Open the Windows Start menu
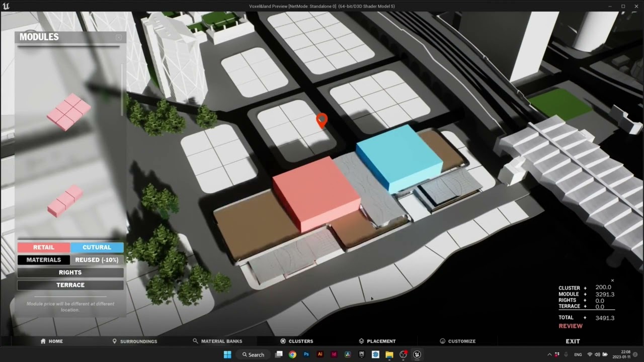This screenshot has width=644, height=362. 226,354
